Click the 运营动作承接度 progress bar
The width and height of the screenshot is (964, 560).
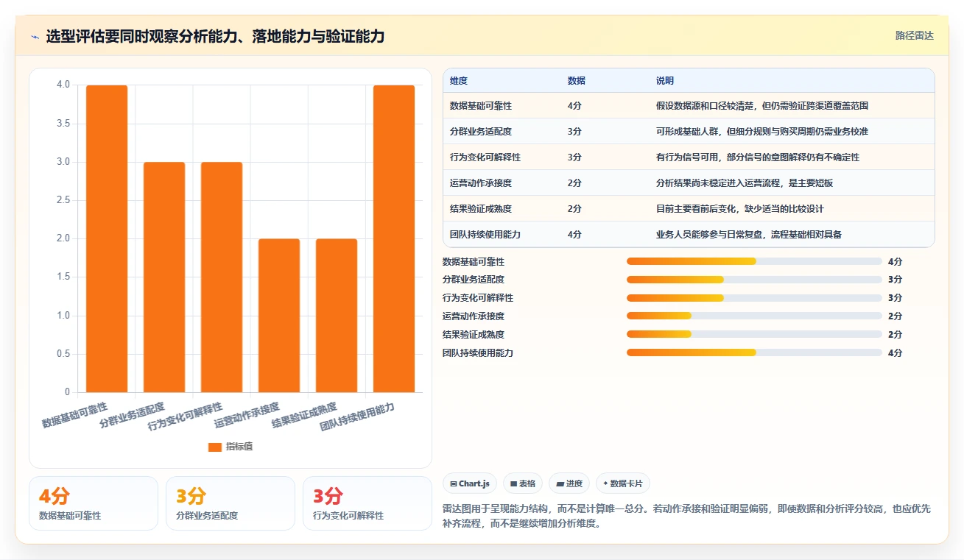tap(754, 316)
